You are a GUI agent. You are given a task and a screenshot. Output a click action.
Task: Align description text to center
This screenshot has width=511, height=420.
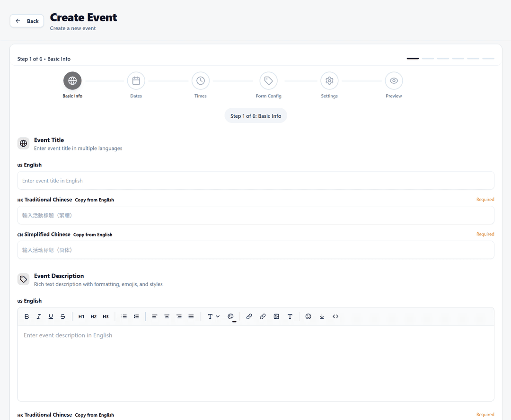(167, 316)
